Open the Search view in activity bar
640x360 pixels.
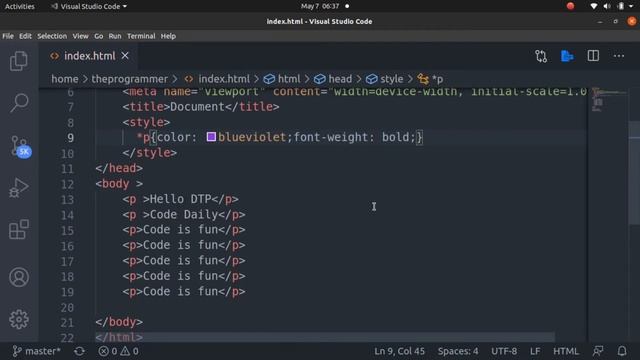point(19,103)
